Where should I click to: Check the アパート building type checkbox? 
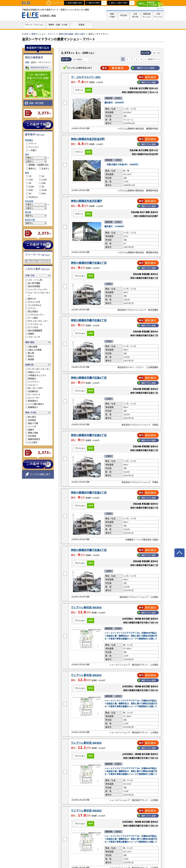tap(27, 144)
